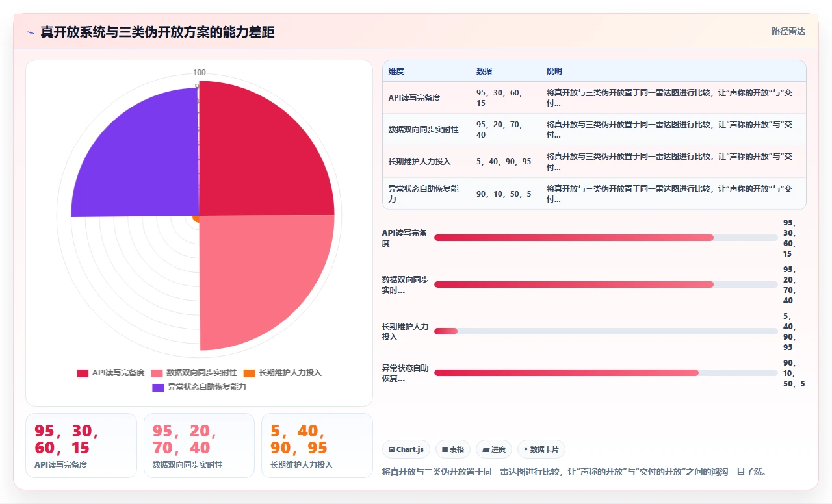Toggle 长期维护人力投入 legend color box

pyautogui.click(x=249, y=373)
